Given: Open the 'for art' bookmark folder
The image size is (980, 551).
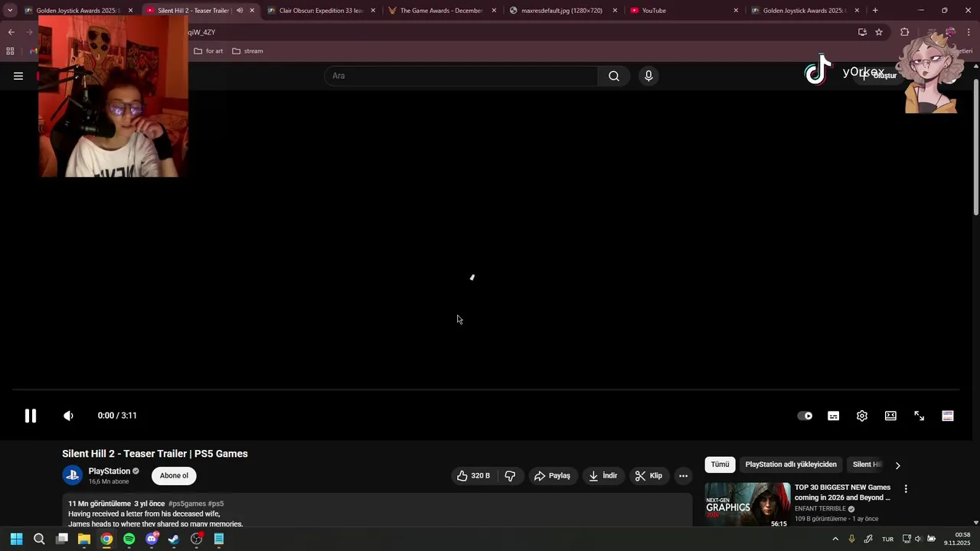Looking at the screenshot, I should pyautogui.click(x=208, y=51).
